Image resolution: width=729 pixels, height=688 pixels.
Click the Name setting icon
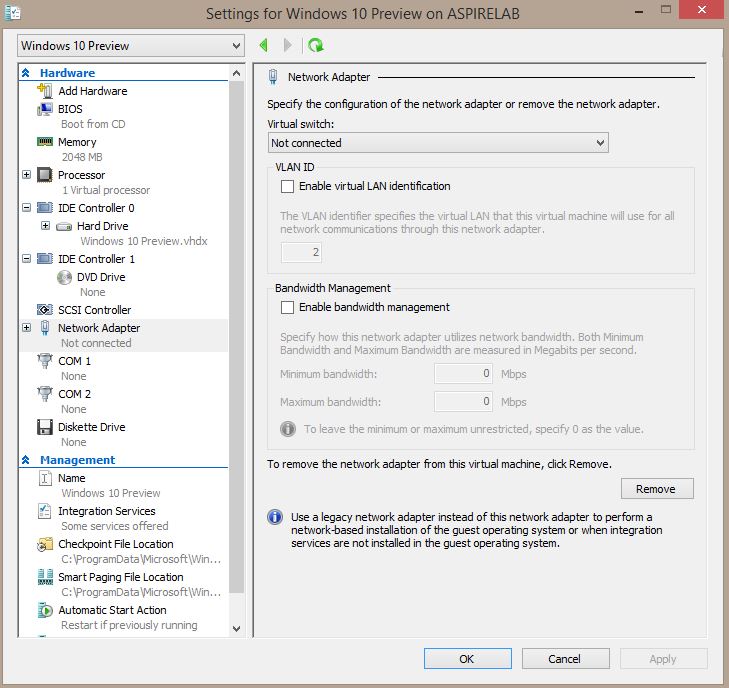(x=45, y=478)
